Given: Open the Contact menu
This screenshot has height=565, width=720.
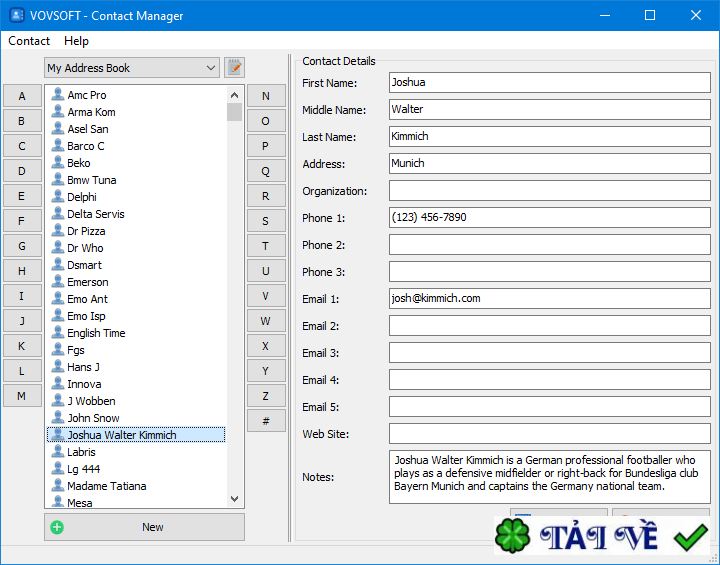Looking at the screenshot, I should [x=29, y=41].
